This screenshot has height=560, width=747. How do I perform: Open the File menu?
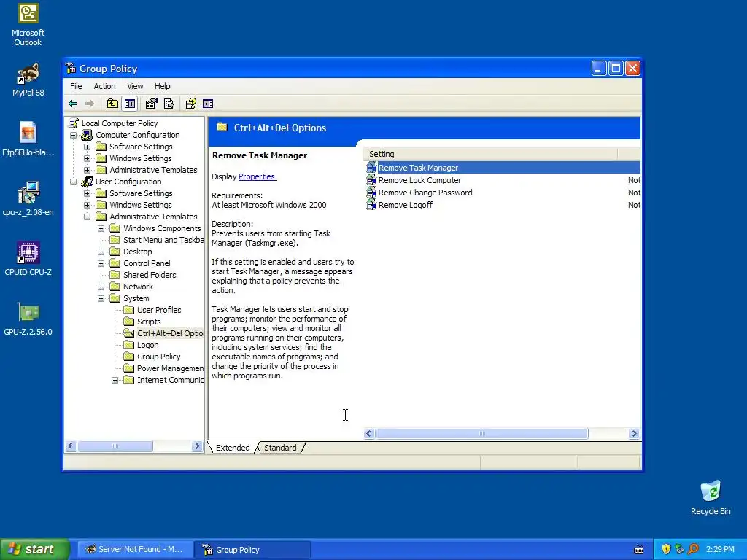(76, 86)
